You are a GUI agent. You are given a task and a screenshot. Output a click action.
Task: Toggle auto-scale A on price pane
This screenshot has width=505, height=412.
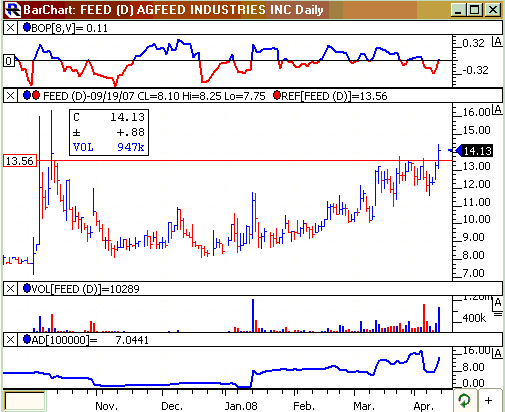click(497, 109)
